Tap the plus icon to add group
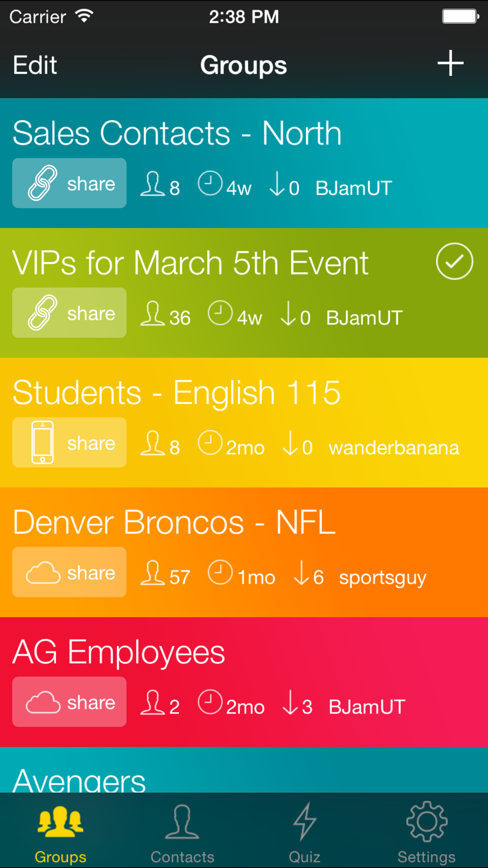488x868 pixels. [450, 63]
